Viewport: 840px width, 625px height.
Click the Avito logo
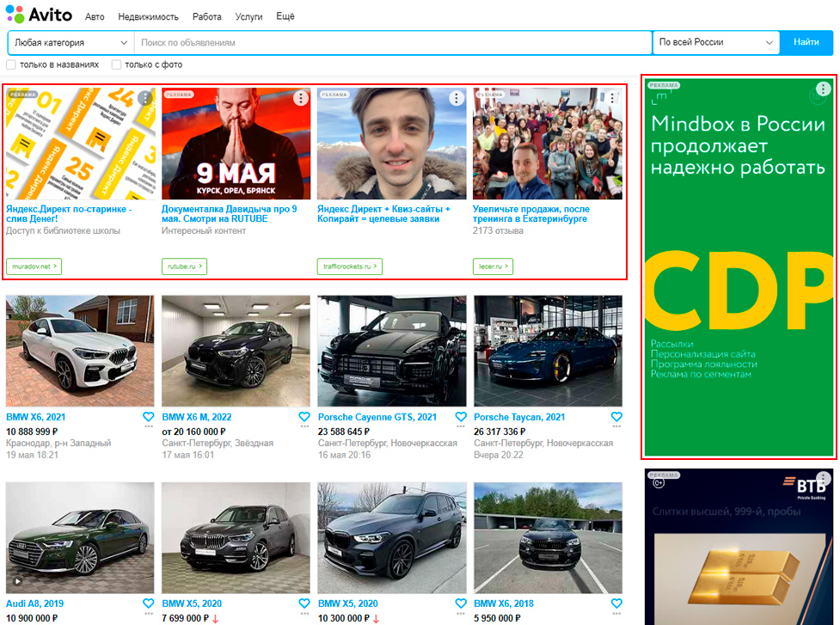(x=39, y=15)
